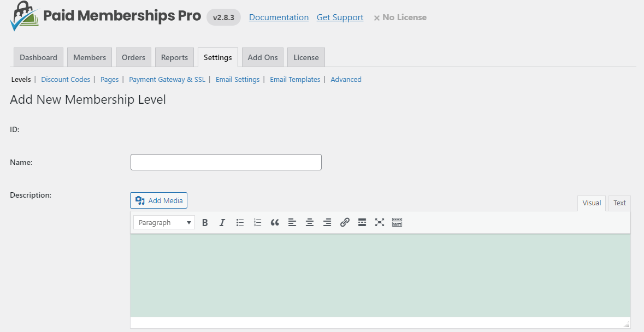Image resolution: width=644 pixels, height=332 pixels.
Task: Apply blockquote formatting
Action: tap(275, 222)
